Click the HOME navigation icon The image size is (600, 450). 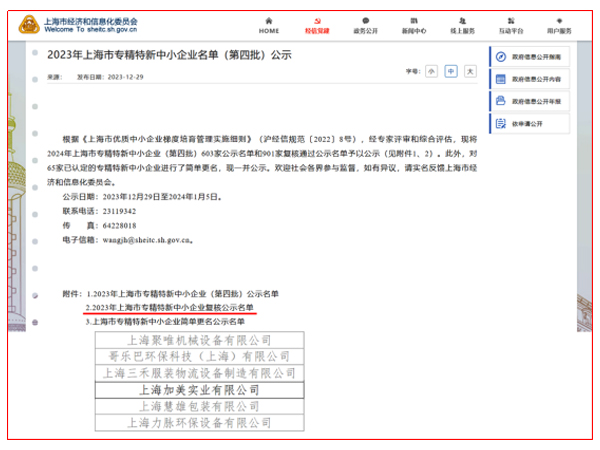point(269,20)
